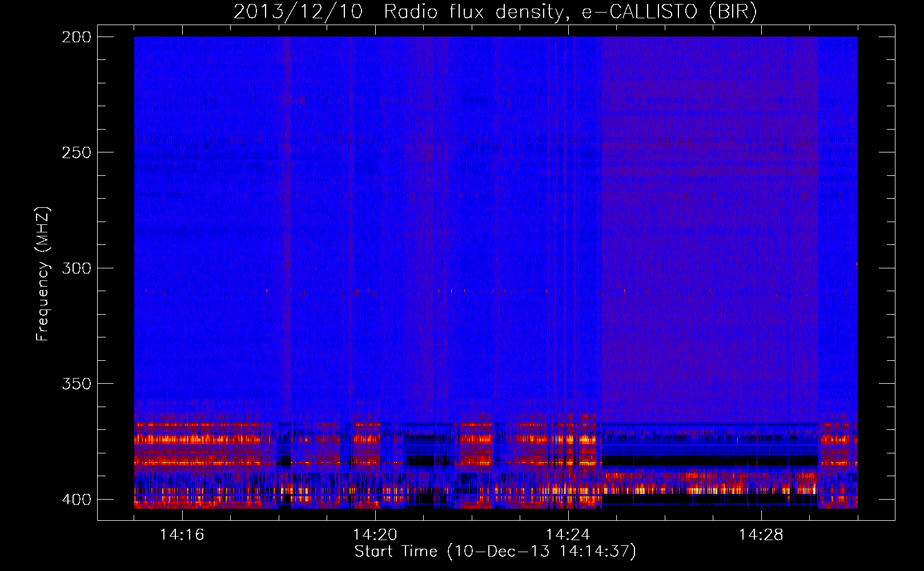Click the 300 frequency tick label
Screen dimensions: 924x571
point(77,268)
